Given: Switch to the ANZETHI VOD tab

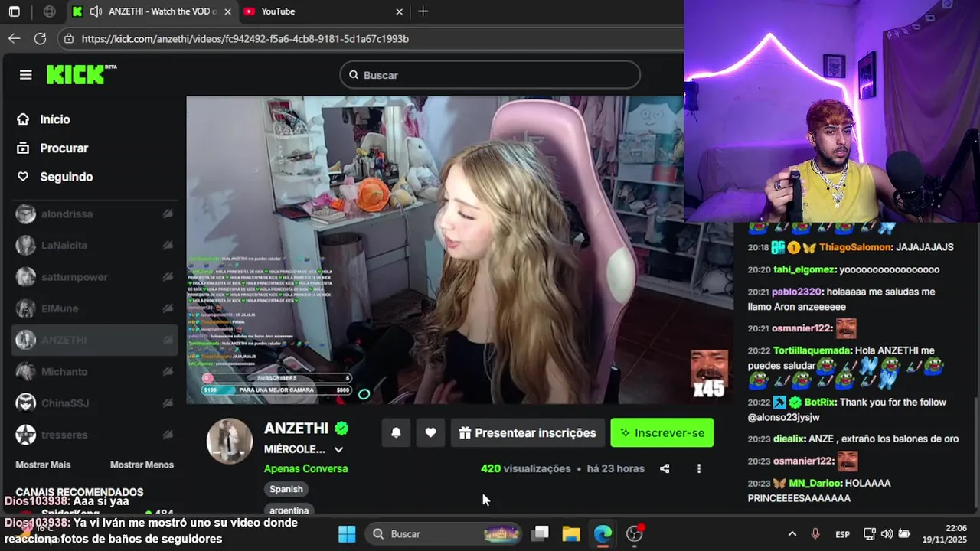Looking at the screenshot, I should 152,11.
